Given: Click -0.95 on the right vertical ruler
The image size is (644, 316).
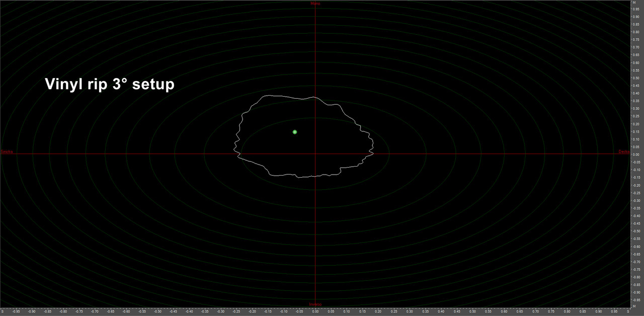Looking at the screenshot, I should (x=637, y=300).
